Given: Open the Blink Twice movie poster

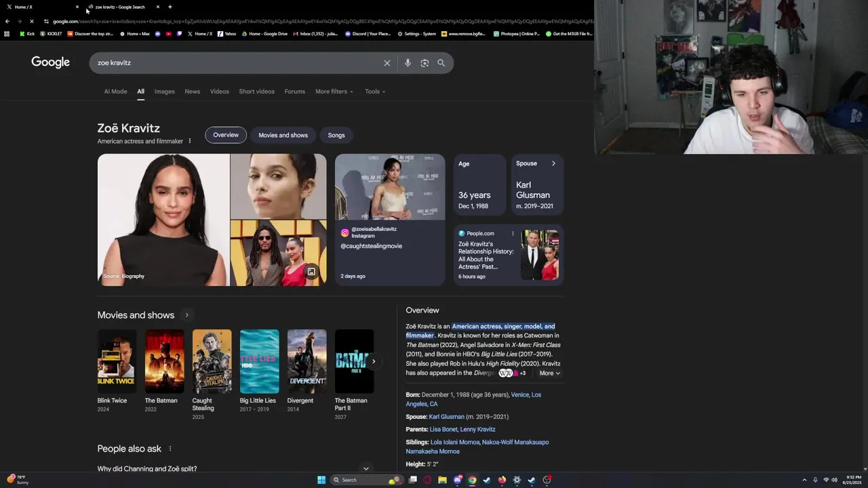Looking at the screenshot, I should click(117, 361).
